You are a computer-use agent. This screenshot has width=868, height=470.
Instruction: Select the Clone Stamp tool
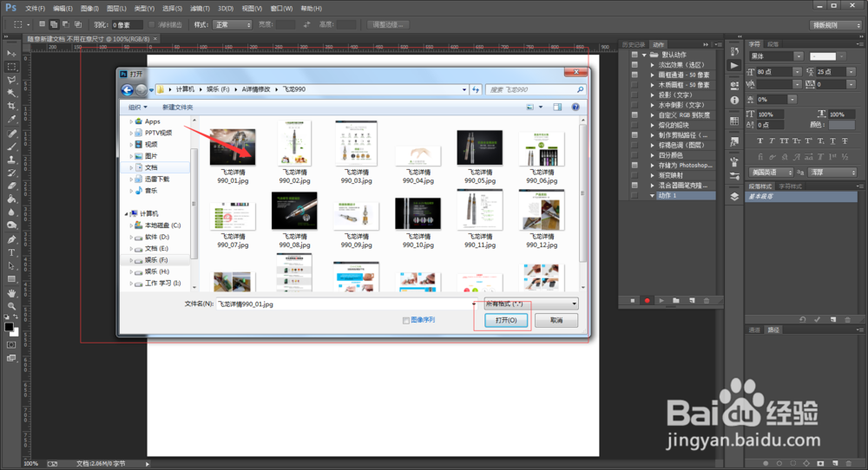click(x=11, y=160)
